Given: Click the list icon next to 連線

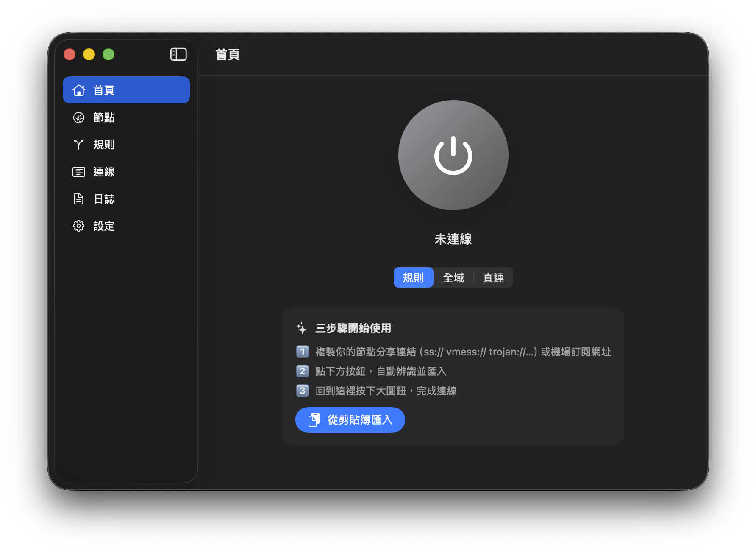Looking at the screenshot, I should 79,172.
